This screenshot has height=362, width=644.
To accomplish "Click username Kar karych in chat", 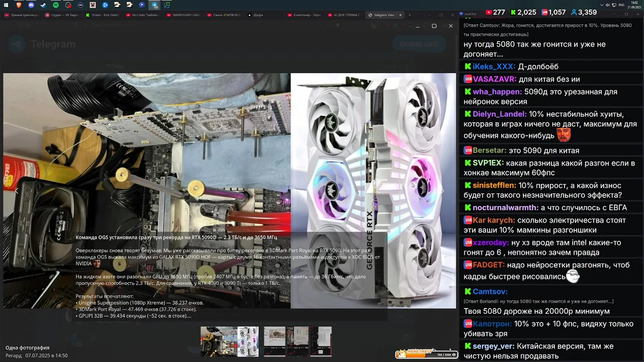I will (x=494, y=220).
